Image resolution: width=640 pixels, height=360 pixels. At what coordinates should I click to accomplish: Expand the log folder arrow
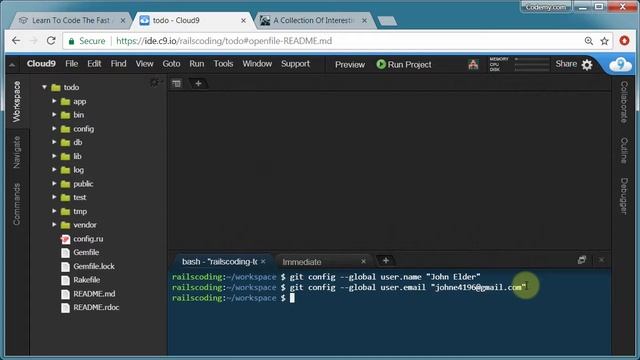click(x=54, y=169)
